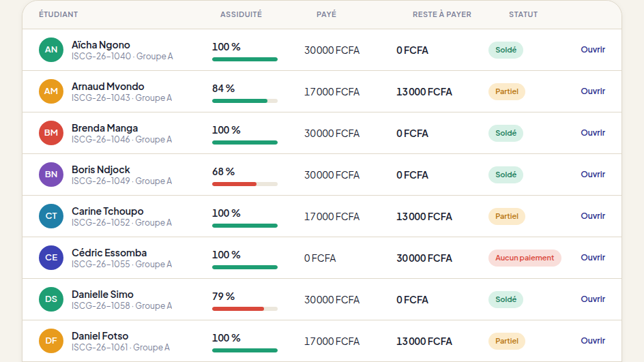Click the ÉTUDIANT column header
The image size is (644, 362).
point(58,14)
